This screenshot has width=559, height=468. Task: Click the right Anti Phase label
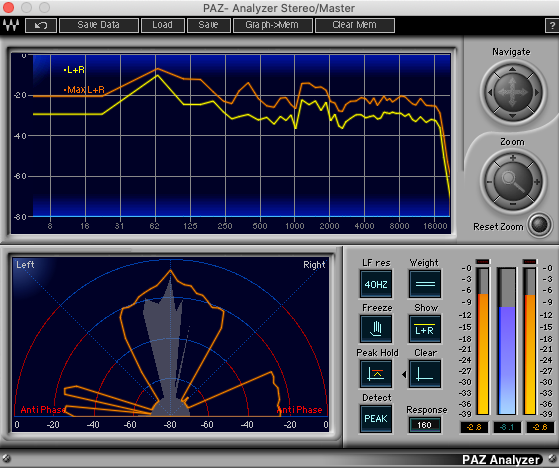click(x=300, y=410)
